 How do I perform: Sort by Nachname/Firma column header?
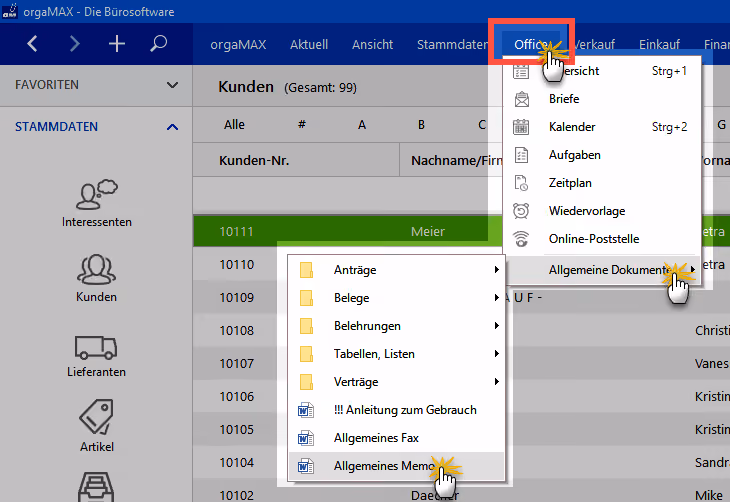(457, 161)
